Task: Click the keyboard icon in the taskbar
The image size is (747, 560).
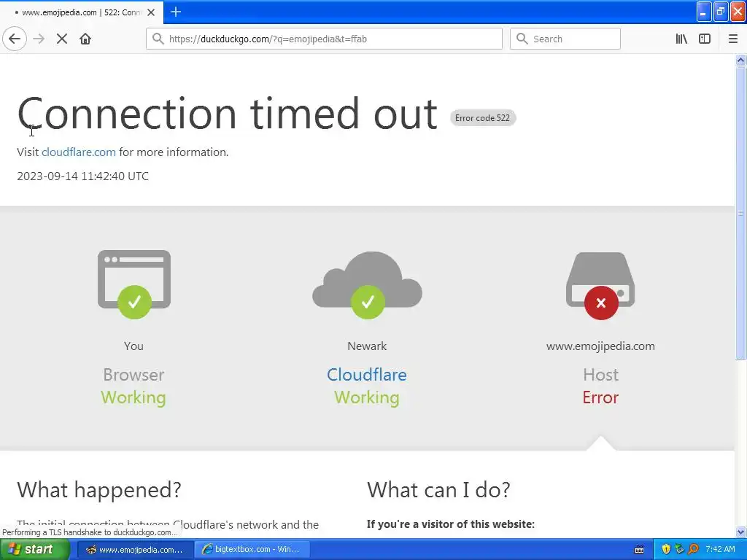Action: (639, 550)
